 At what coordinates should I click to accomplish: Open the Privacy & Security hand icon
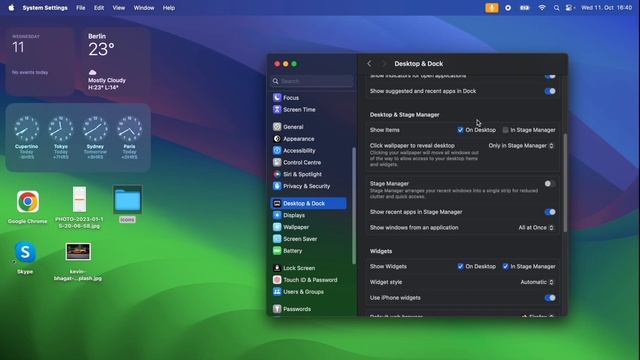tap(277, 186)
